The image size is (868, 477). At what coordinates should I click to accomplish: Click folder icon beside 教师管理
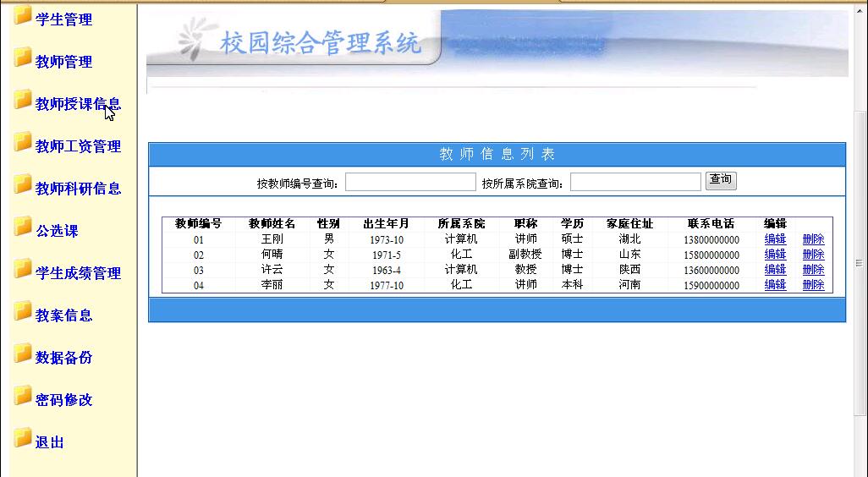click(x=23, y=58)
